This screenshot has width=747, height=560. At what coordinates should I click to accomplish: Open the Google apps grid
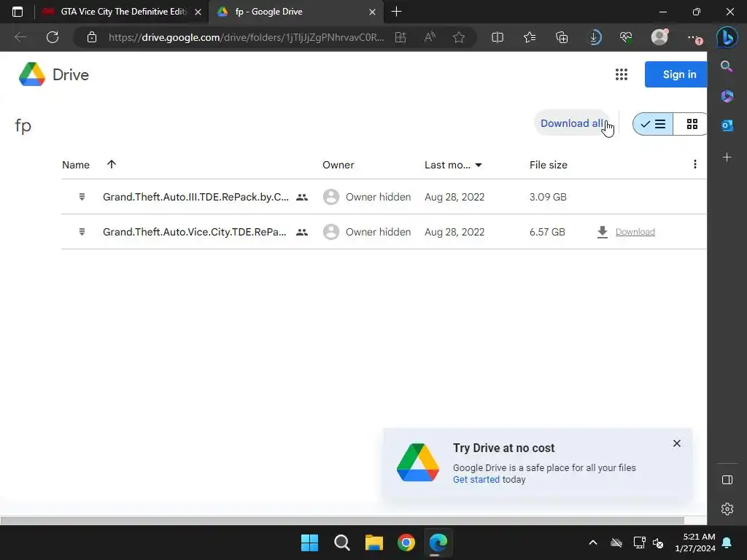[x=622, y=74]
